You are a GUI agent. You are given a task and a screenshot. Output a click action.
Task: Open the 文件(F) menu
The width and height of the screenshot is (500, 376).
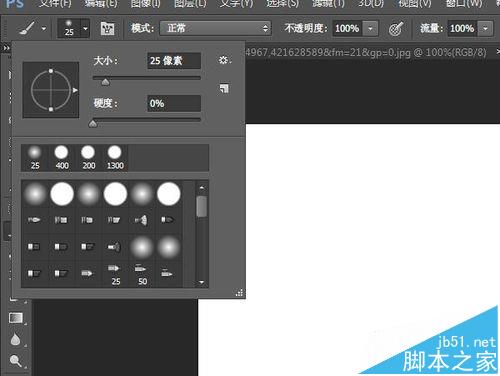point(55,4)
